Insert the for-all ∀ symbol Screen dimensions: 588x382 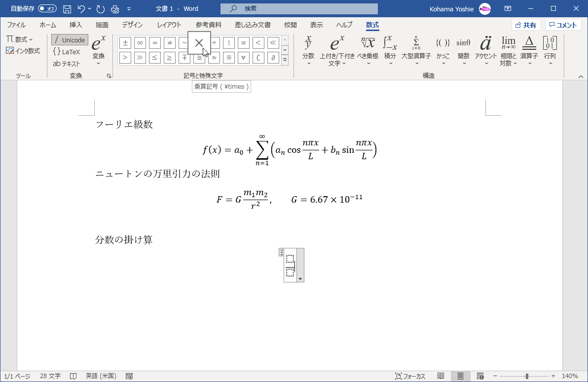[243, 58]
